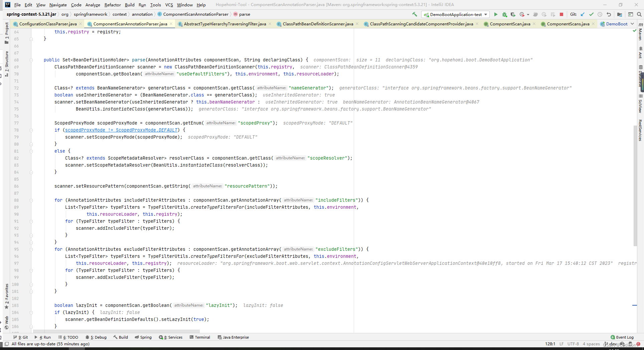Open the profiler run options dropdown arrow
Image resolution: width=644 pixels, height=350 pixels.
(528, 14)
